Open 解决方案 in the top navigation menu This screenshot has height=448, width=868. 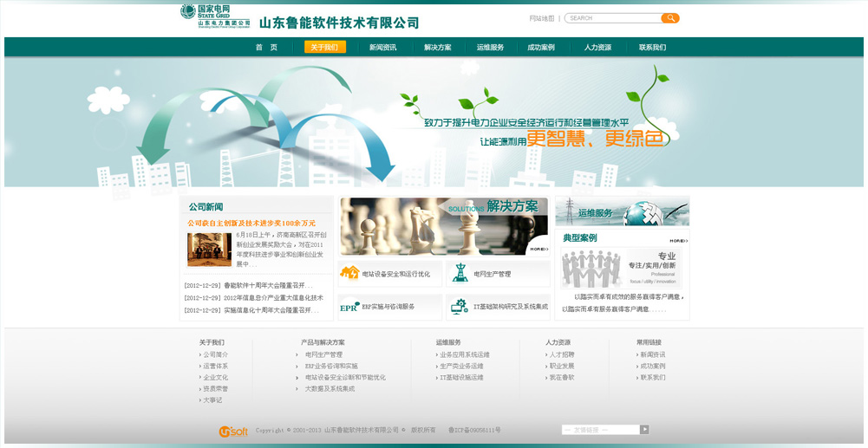point(437,48)
